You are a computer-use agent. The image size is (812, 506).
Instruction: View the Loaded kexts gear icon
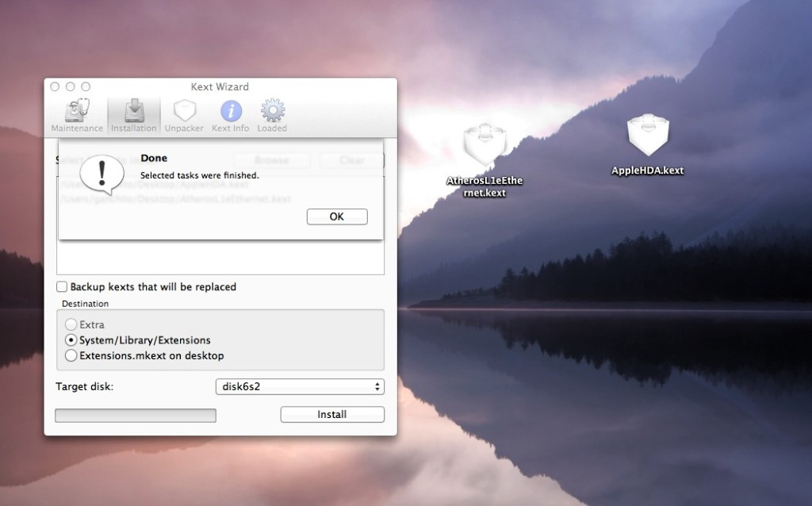point(272,116)
